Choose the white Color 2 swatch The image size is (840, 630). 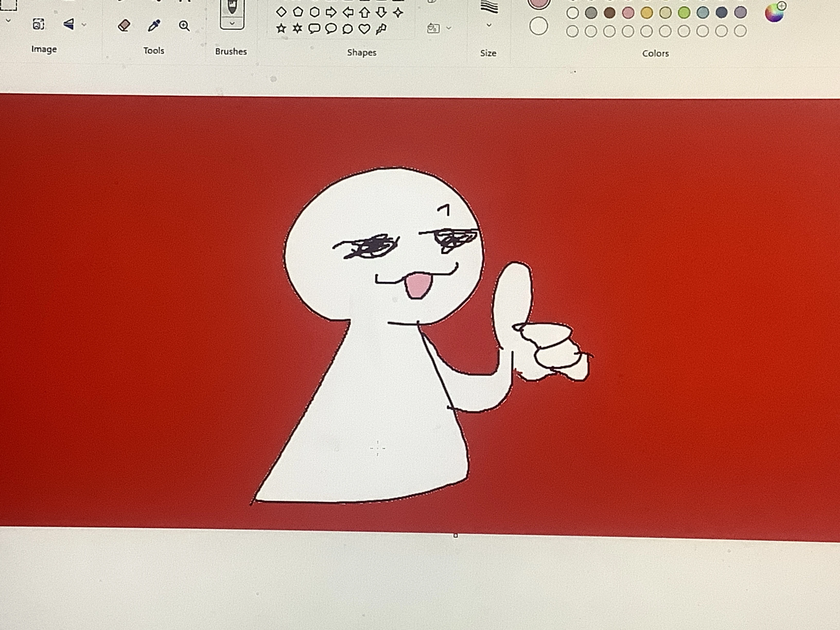click(x=539, y=27)
